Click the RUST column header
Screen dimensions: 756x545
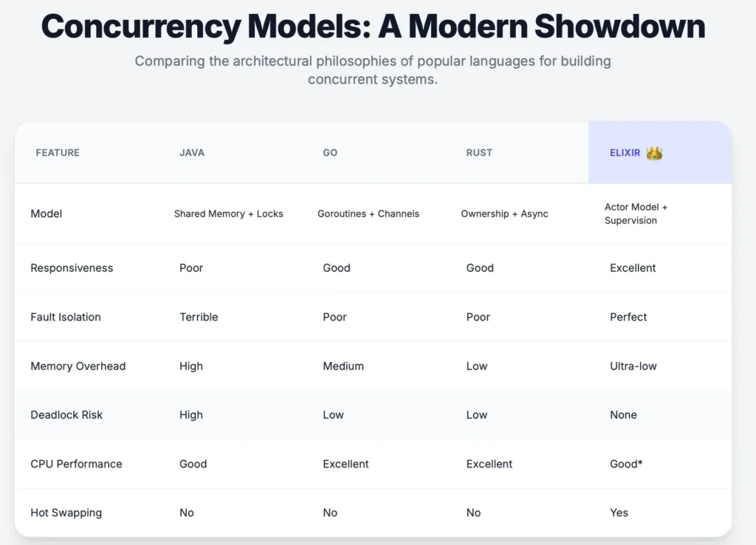point(479,153)
